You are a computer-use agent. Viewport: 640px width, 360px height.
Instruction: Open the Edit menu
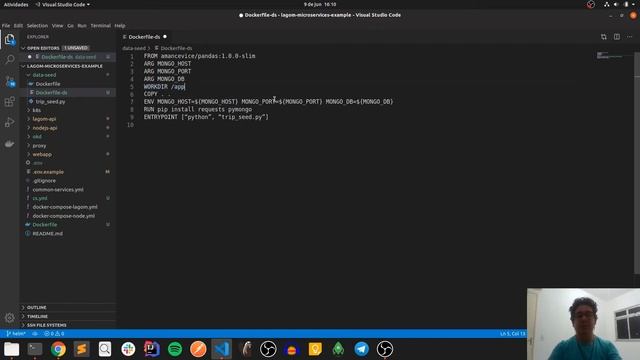(x=18, y=26)
